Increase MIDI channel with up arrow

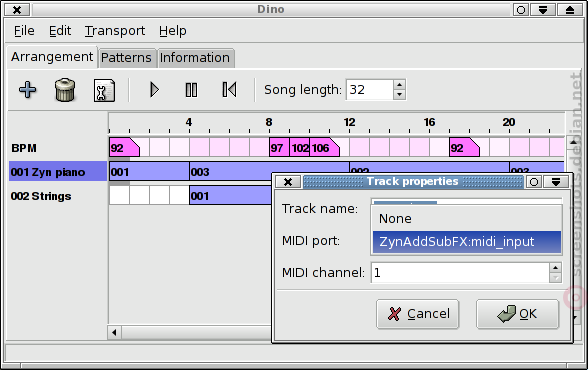[x=555, y=268]
